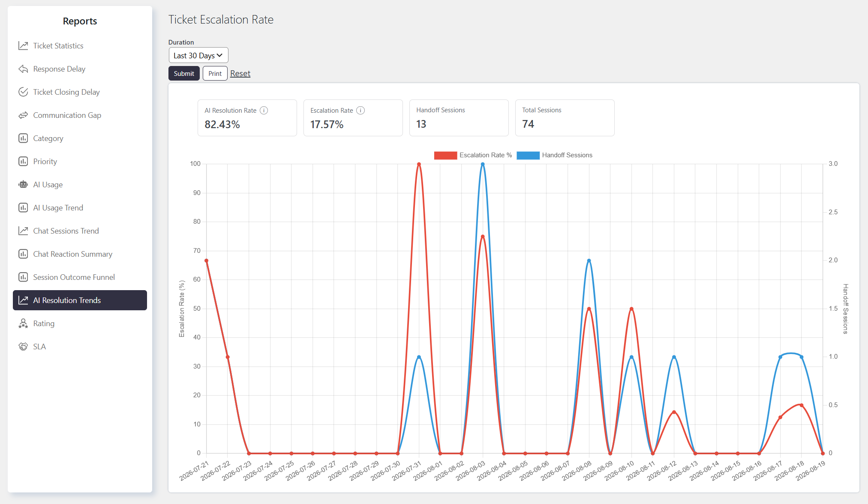Viewport: 868px width, 504px height.
Task: Toggle Handoff Sessions legend series
Action: pos(555,155)
